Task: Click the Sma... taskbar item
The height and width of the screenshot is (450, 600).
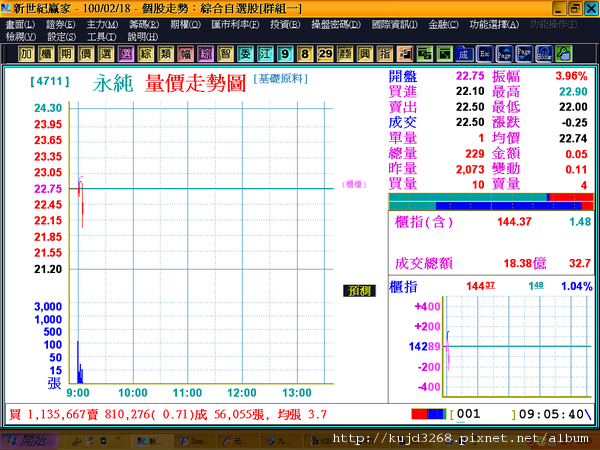Action: point(194,441)
